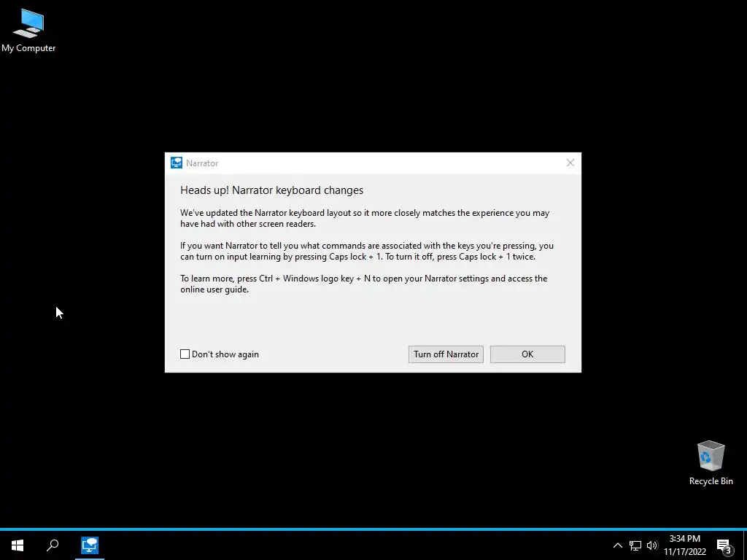The image size is (747, 560).
Task: Click the Turn off Narrator button
Action: tap(446, 354)
